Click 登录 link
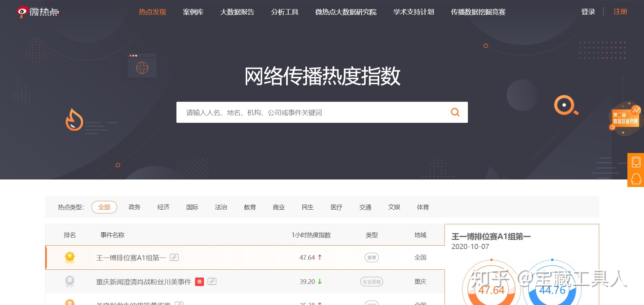Viewport: 644px width, 305px height. pyautogui.click(x=588, y=12)
